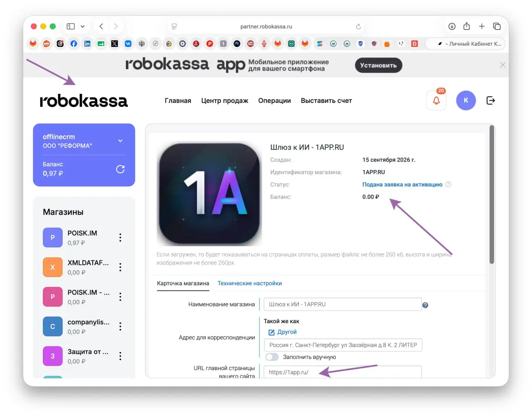Open the Threads pinned tab
The width and height of the screenshot is (532, 417).
60,44
